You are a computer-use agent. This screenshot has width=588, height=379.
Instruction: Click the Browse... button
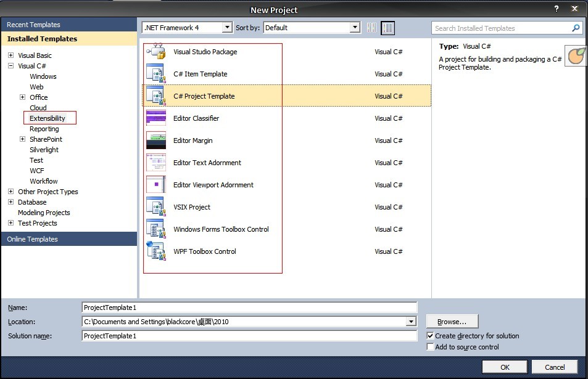point(452,322)
